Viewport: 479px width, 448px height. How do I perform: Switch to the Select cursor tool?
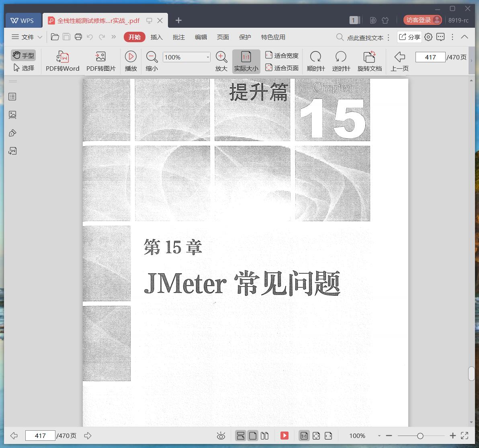coord(24,68)
